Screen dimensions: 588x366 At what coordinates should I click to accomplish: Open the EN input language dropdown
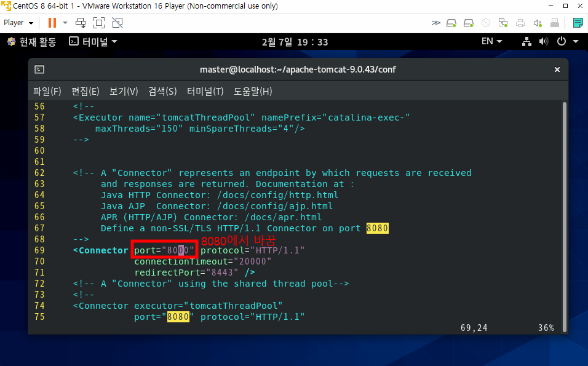tap(491, 41)
